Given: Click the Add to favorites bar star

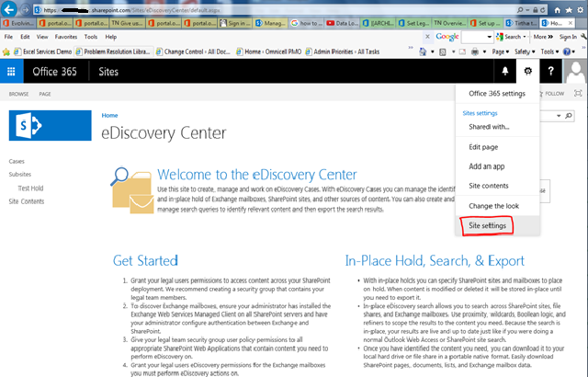Looking at the screenshot, I should click(6, 51).
